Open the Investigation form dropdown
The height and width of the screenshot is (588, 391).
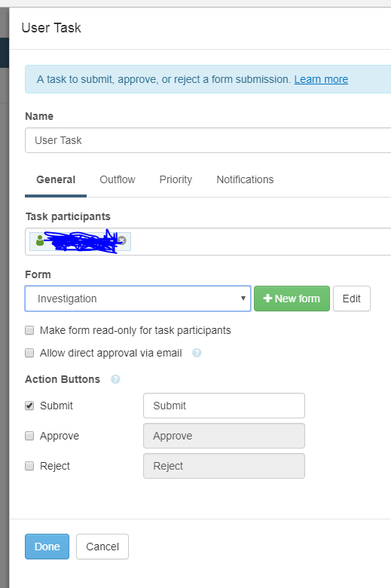138,299
